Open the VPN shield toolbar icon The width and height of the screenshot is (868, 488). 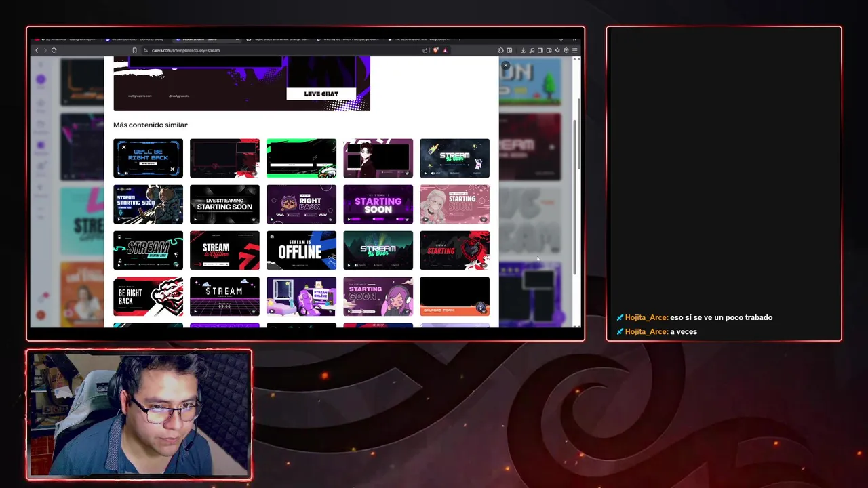[x=566, y=50]
